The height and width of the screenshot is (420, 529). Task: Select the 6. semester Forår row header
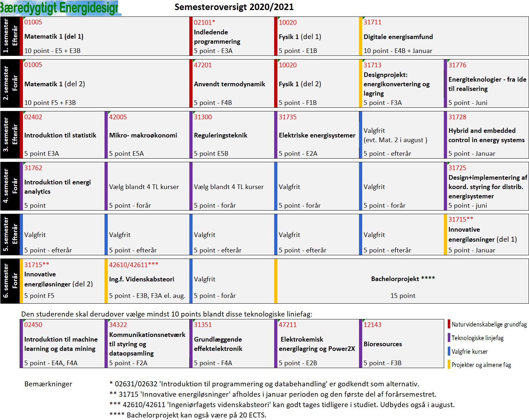(10, 281)
